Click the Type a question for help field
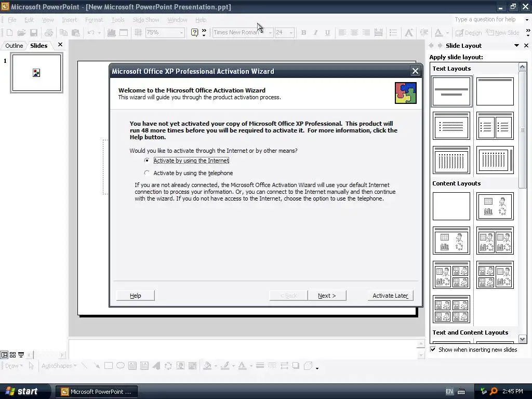532x399 pixels. pyautogui.click(x=488, y=20)
